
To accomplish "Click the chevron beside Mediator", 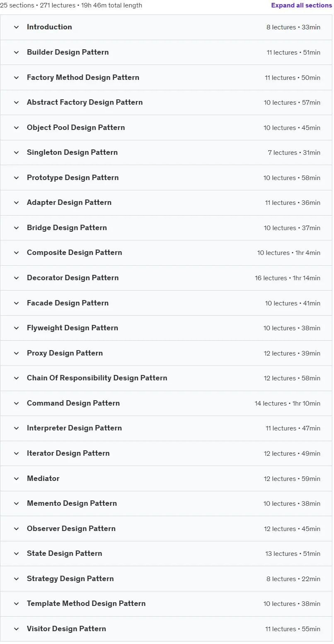I will click(x=17, y=478).
